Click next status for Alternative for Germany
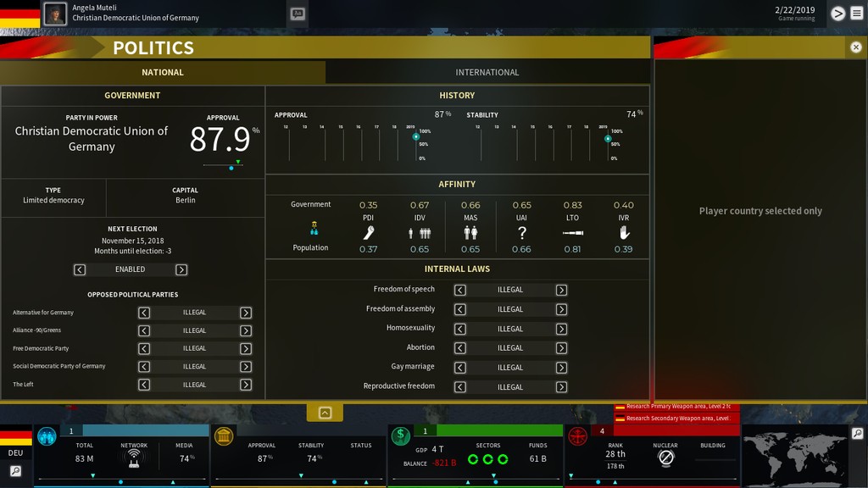Viewport: 868px width, 488px height. [246, 313]
